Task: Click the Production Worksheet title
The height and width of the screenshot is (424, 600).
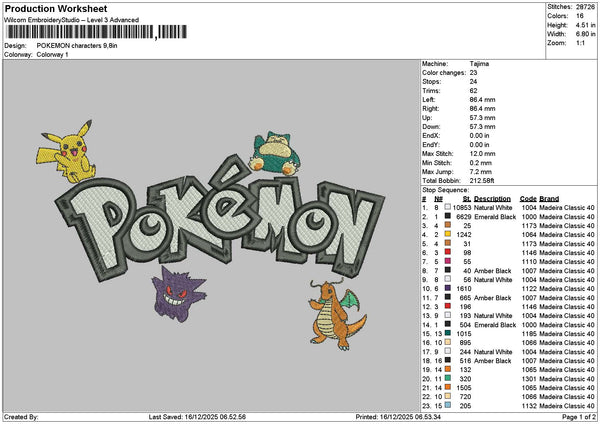Action: pos(56,8)
